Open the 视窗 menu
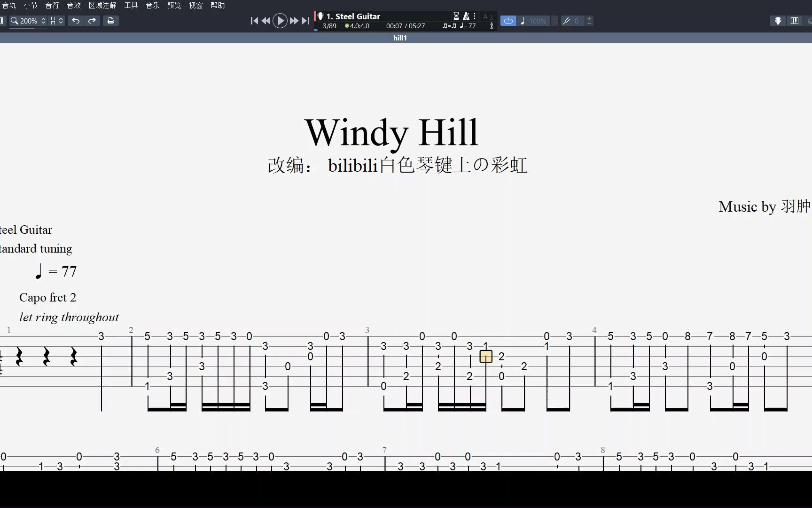Viewport: 812px width, 508px height. [x=196, y=5]
